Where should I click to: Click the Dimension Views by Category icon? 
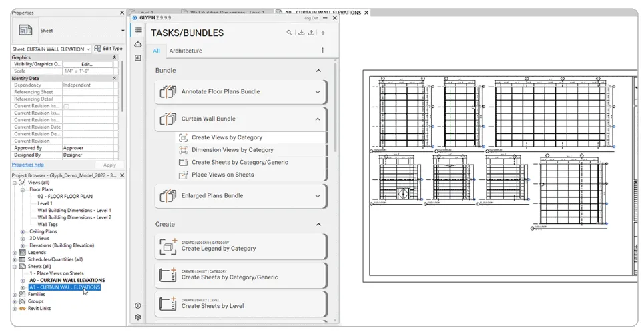point(183,150)
